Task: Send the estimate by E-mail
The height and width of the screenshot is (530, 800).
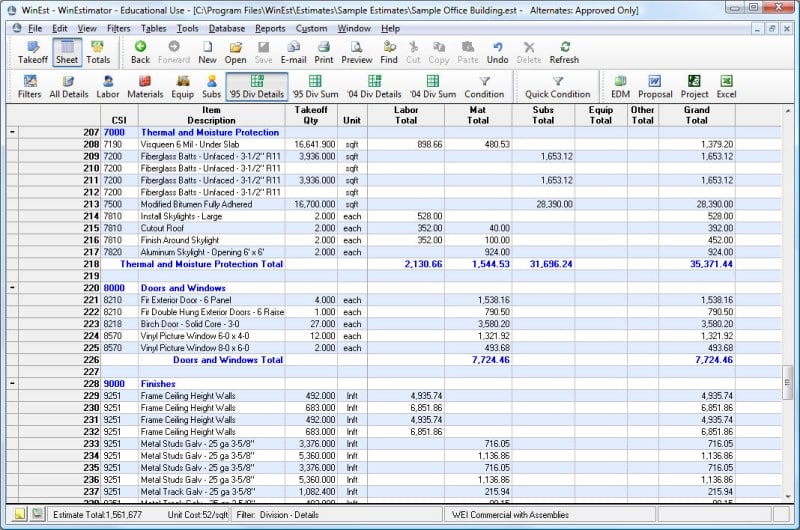Action: point(293,53)
